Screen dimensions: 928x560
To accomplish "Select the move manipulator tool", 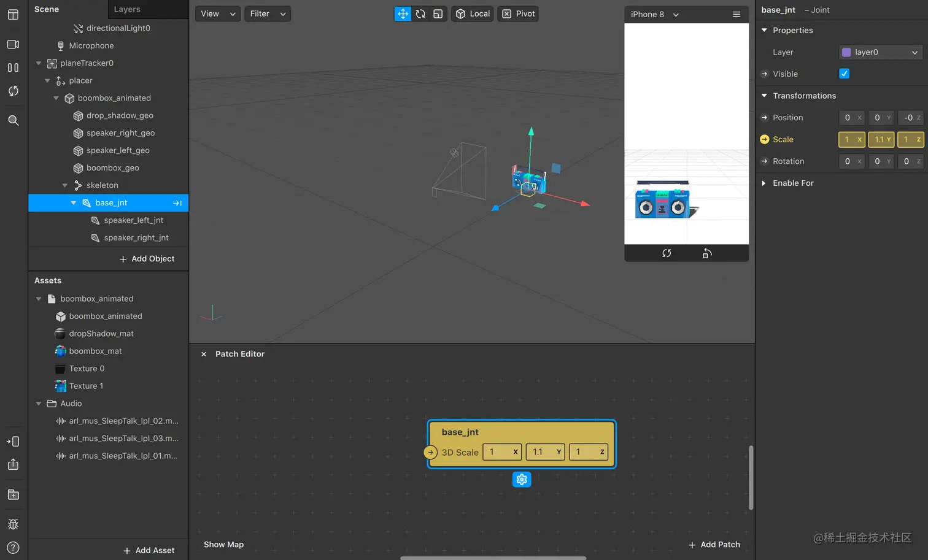I will (x=403, y=13).
